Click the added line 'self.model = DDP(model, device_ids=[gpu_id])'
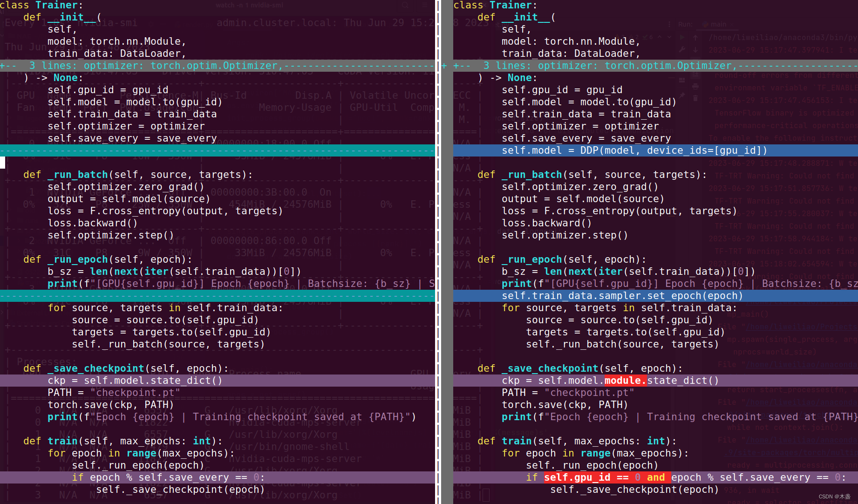 (x=634, y=150)
